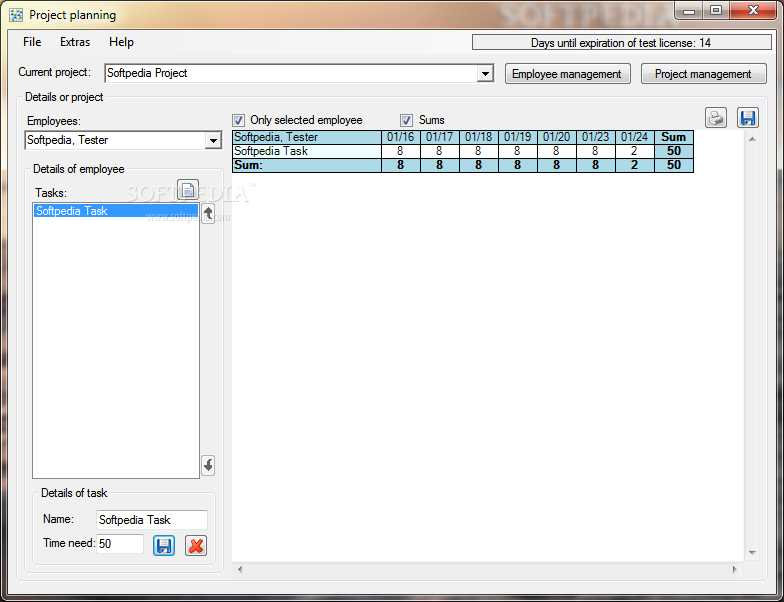The image size is (784, 602).
Task: Click the Softpedia Task cell under 01/16
Action: [400, 151]
